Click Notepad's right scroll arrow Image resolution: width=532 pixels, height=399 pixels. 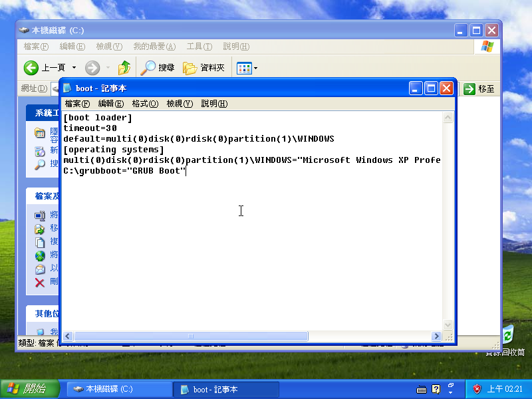tap(436, 336)
